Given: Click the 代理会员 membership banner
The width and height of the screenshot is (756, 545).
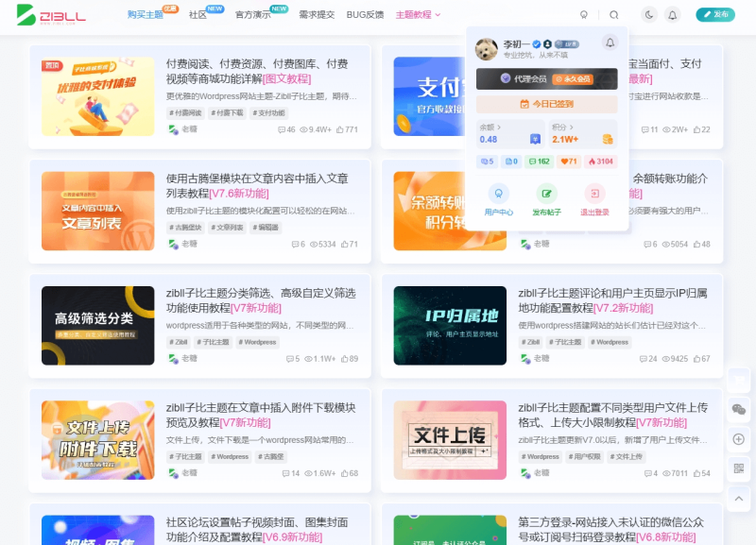Looking at the screenshot, I should pos(547,79).
